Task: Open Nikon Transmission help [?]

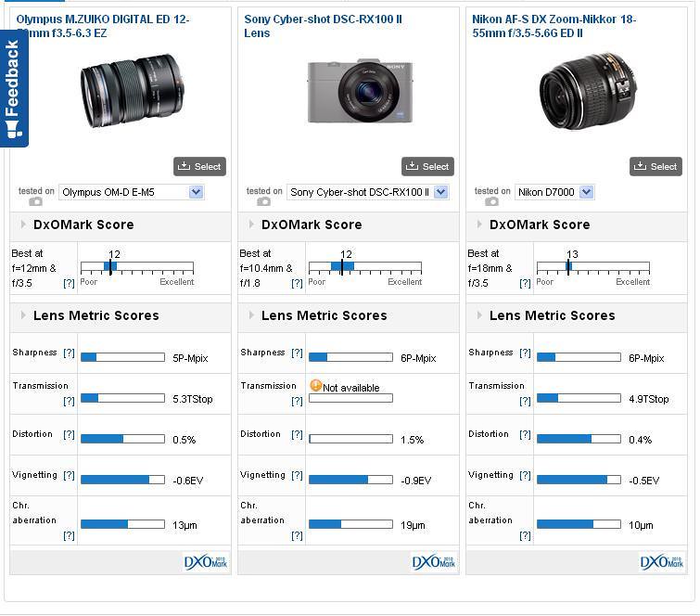Action: (525, 401)
